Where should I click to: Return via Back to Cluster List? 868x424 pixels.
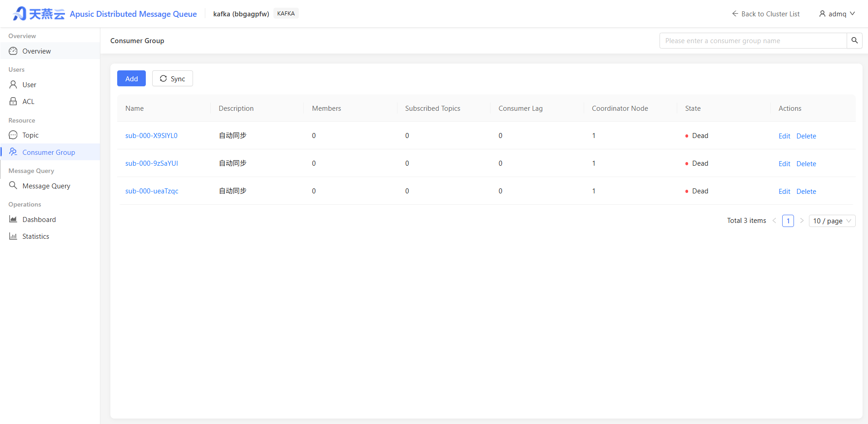pyautogui.click(x=766, y=14)
